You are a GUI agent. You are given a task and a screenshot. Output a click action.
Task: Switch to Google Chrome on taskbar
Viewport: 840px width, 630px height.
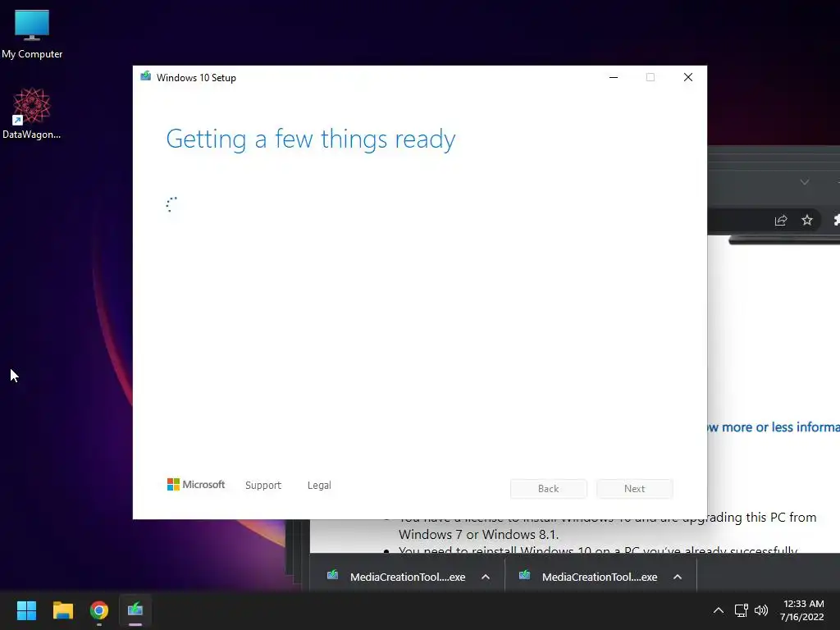click(99, 610)
